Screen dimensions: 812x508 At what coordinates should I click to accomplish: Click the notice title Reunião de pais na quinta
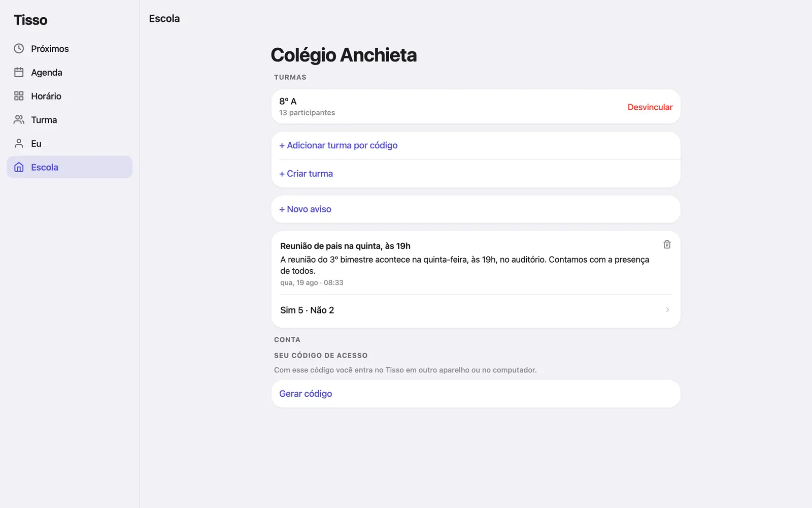(345, 246)
